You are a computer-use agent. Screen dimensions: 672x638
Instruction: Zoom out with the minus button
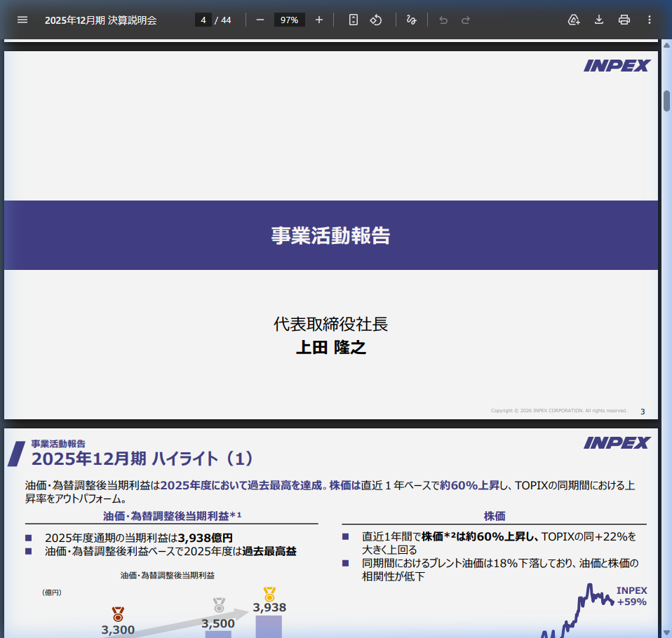pyautogui.click(x=260, y=20)
